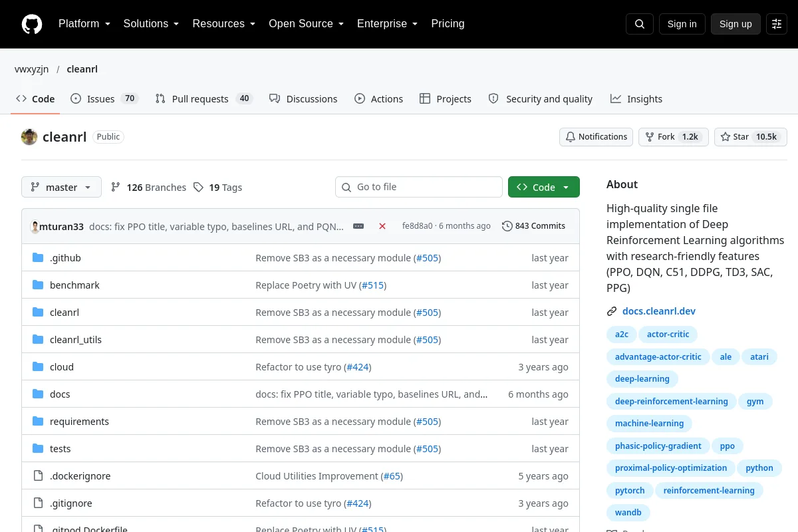The image size is (798, 532).
Task: Select the deep-reinforcement-learning topic tag
Action: (671, 402)
